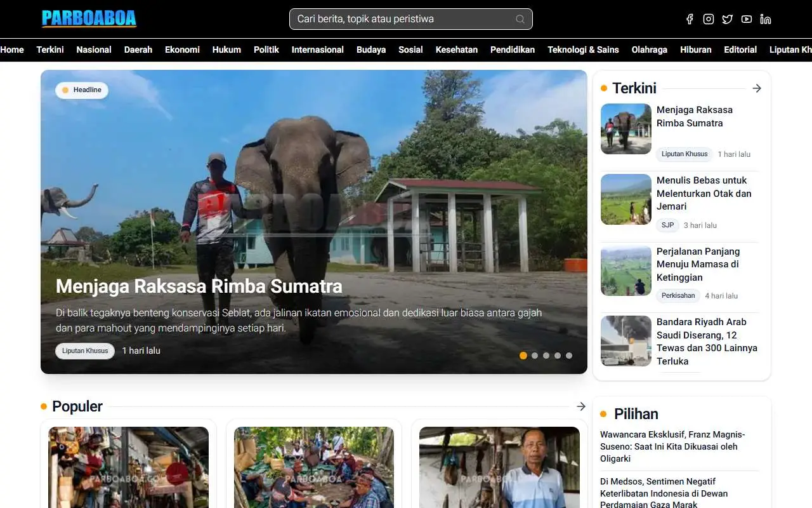812x508 pixels.
Task: Open the Teknologi & Sains menu item
Action: [583, 50]
